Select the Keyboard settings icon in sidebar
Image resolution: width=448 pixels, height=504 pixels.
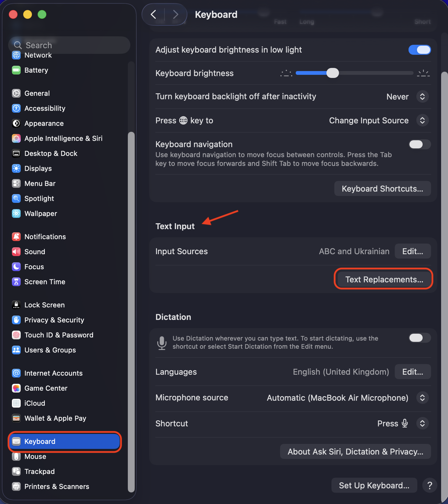16,441
